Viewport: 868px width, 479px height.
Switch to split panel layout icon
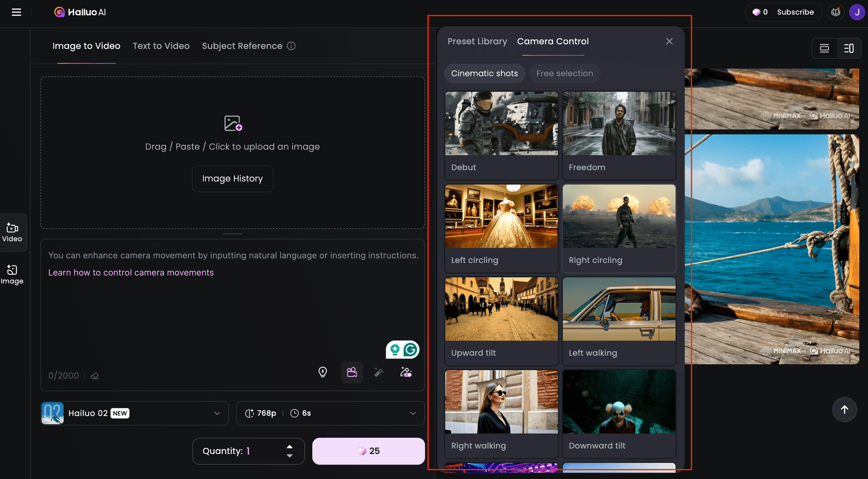coord(849,48)
